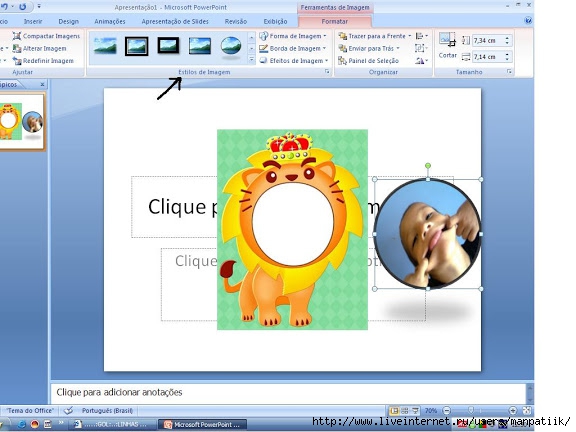Click the zoom in plus button

(x=512, y=410)
